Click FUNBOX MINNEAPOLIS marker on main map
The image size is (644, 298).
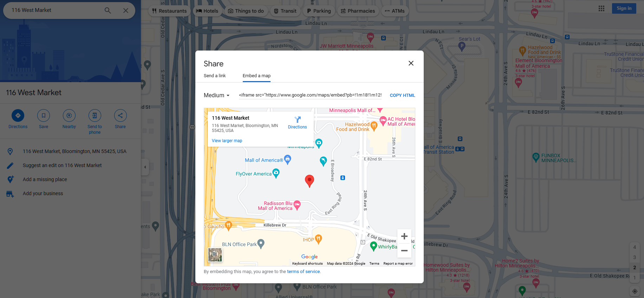click(x=536, y=157)
